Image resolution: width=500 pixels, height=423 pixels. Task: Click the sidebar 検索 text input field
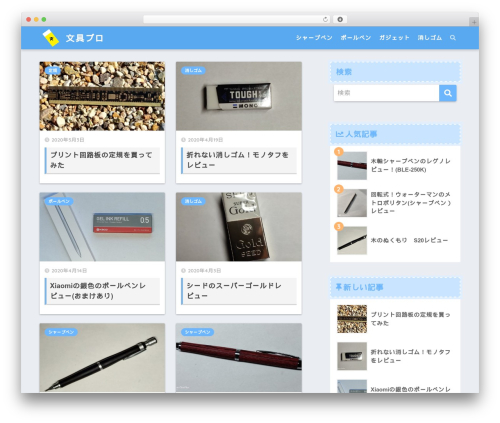[x=386, y=93]
